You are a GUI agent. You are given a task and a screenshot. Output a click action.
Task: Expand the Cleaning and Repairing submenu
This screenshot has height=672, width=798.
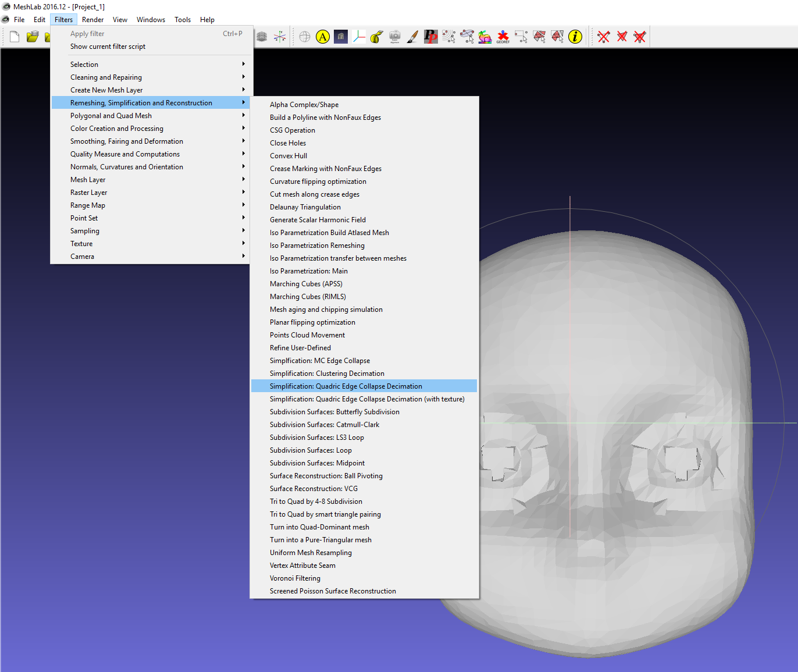pyautogui.click(x=151, y=77)
